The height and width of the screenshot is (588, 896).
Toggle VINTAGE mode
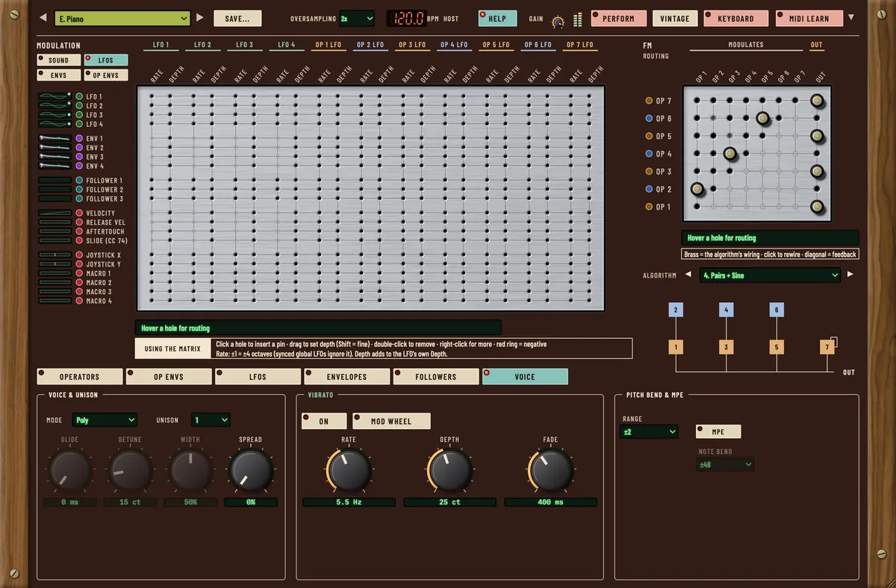click(675, 19)
